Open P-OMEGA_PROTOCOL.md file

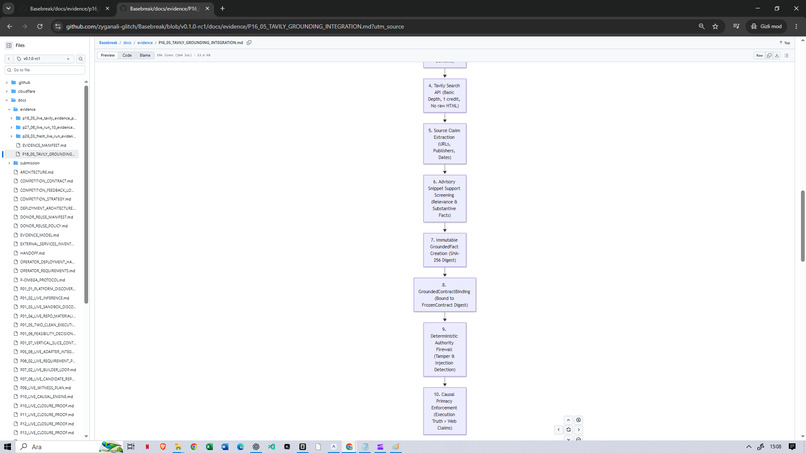[x=42, y=280]
